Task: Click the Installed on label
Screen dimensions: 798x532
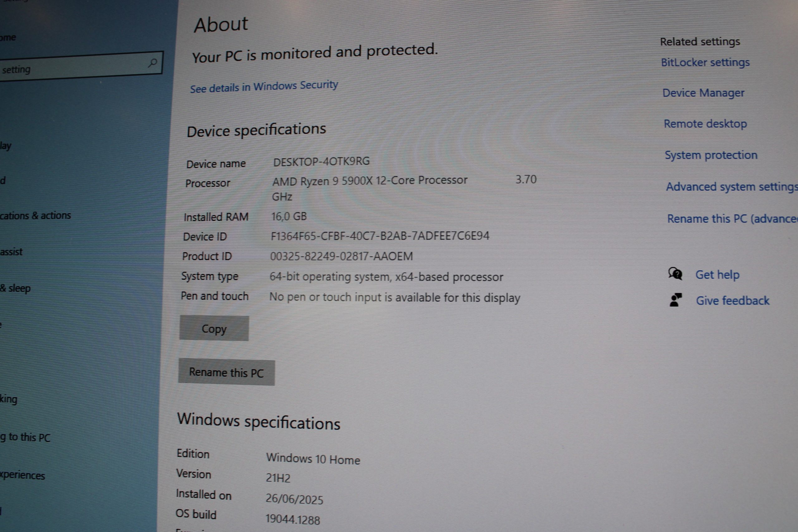Action: coord(204,494)
